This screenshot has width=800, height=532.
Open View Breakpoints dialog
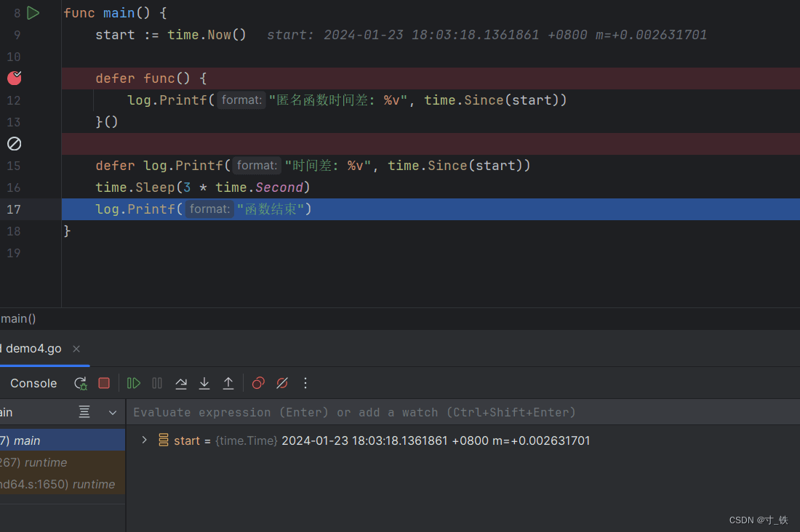click(x=258, y=383)
